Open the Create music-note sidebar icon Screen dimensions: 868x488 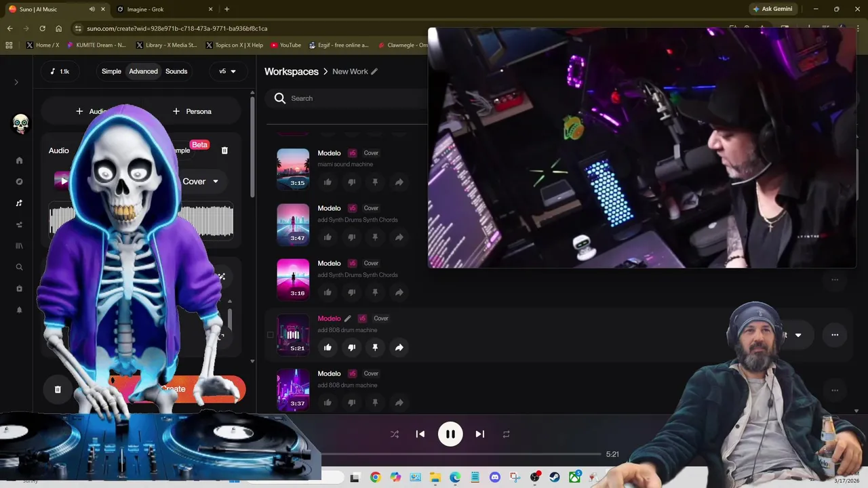[x=19, y=203]
